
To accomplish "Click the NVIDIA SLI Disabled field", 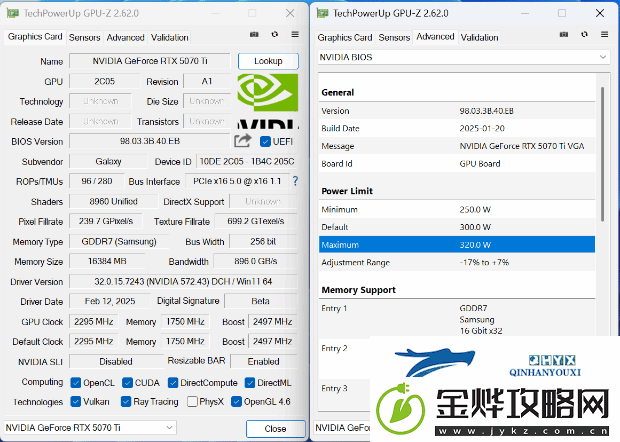I will [116, 361].
